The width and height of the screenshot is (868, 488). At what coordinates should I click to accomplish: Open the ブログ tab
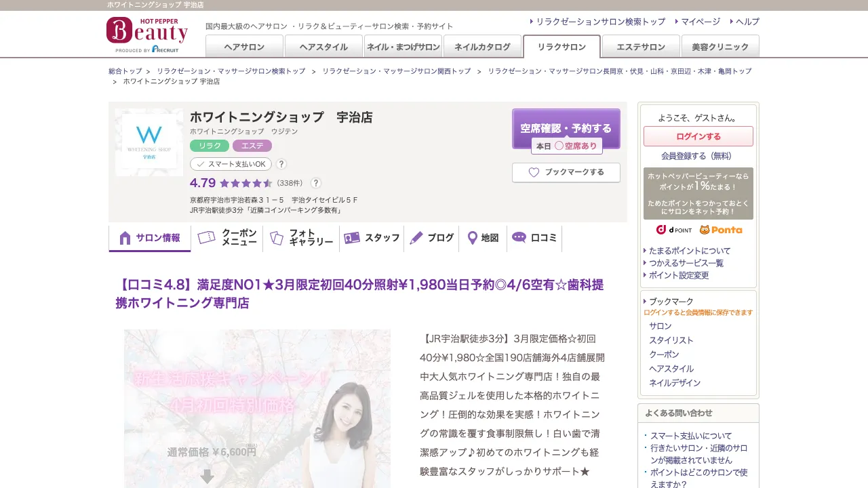pyautogui.click(x=432, y=238)
